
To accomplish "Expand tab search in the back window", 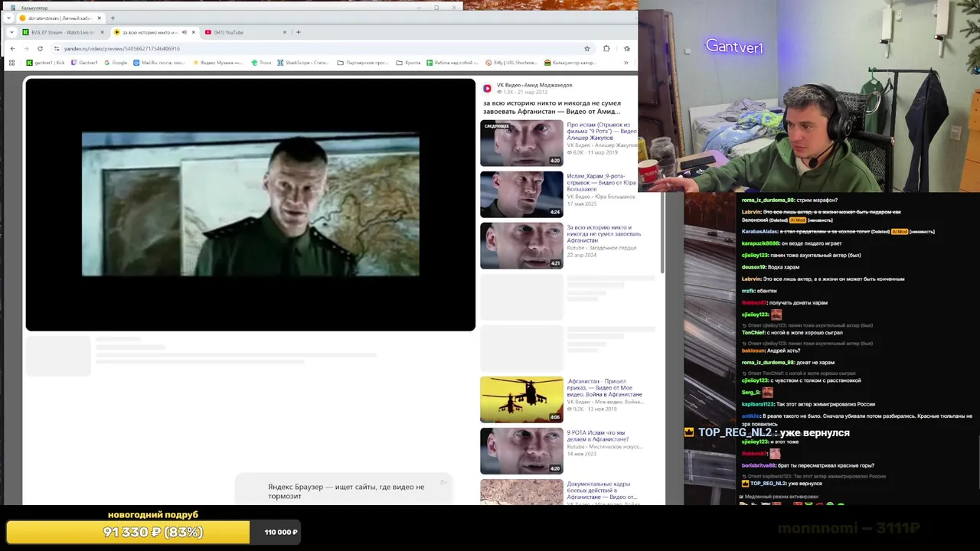I will [8, 18].
